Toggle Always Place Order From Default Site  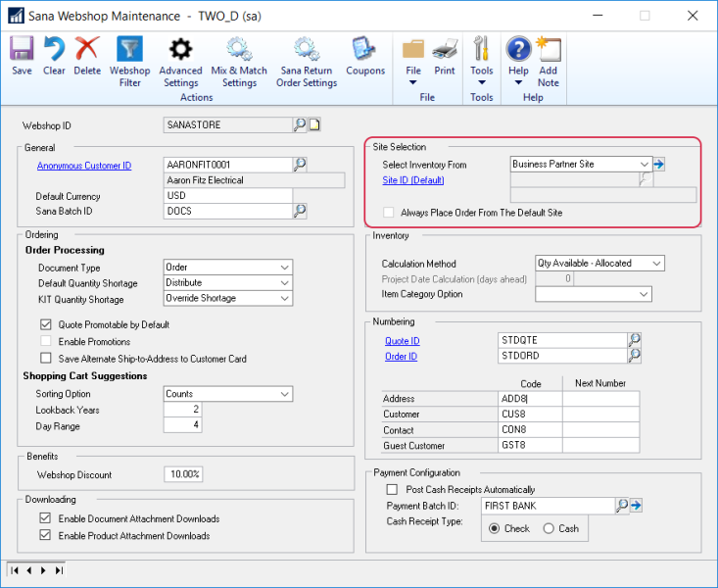point(388,213)
